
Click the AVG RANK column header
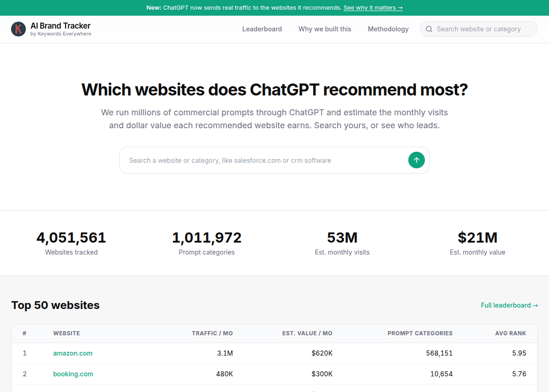[511, 333]
